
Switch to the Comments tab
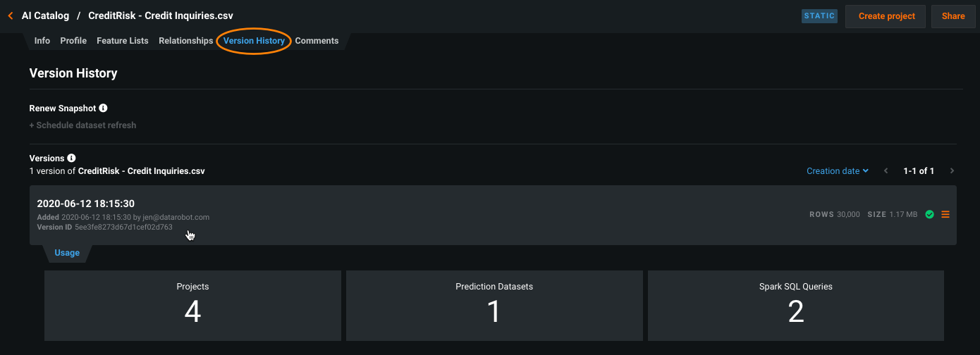(x=317, y=41)
